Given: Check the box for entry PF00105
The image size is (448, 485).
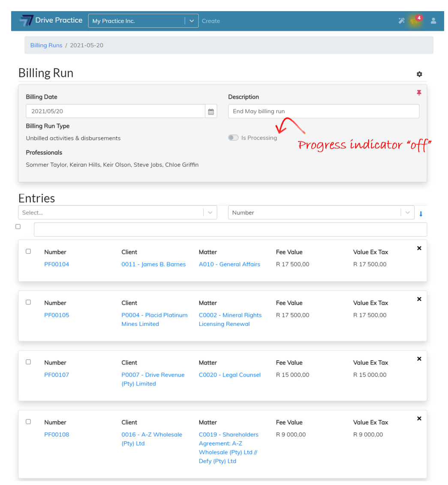Looking at the screenshot, I should (28, 302).
